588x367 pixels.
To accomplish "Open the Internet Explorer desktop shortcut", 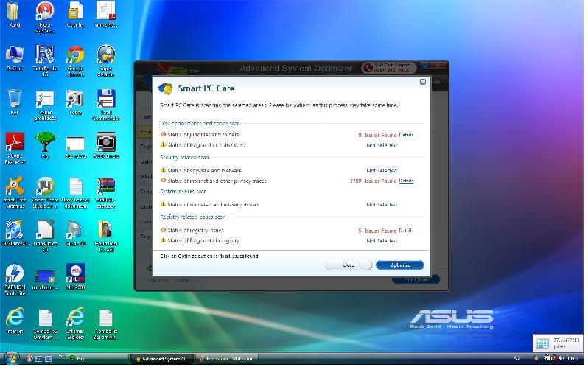I will pyautogui.click(x=75, y=323).
